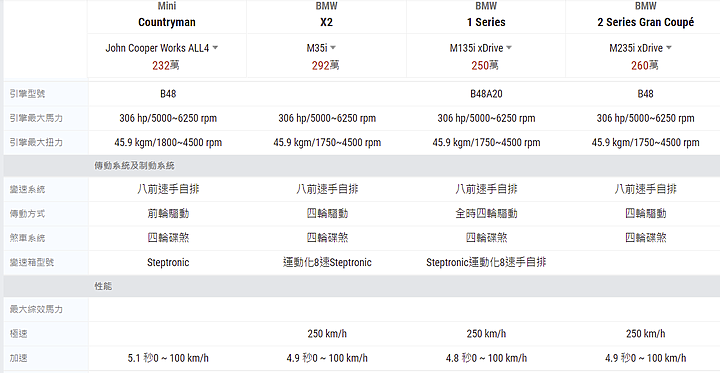
Task: Open the M235i xDrive trim dropdown
Action: (x=641, y=48)
